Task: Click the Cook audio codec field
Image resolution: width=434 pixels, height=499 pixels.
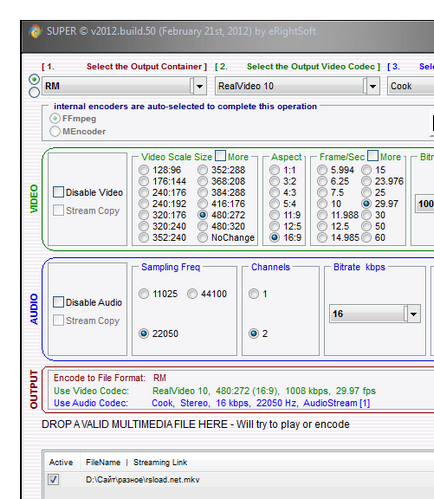Action: coord(411,86)
